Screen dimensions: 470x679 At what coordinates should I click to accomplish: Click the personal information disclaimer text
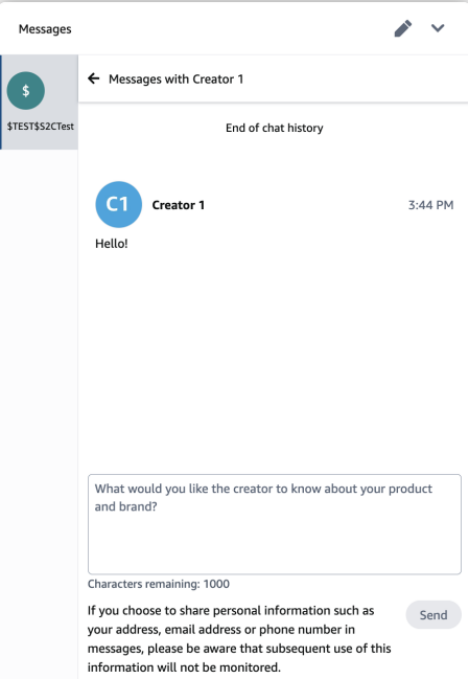(239, 639)
